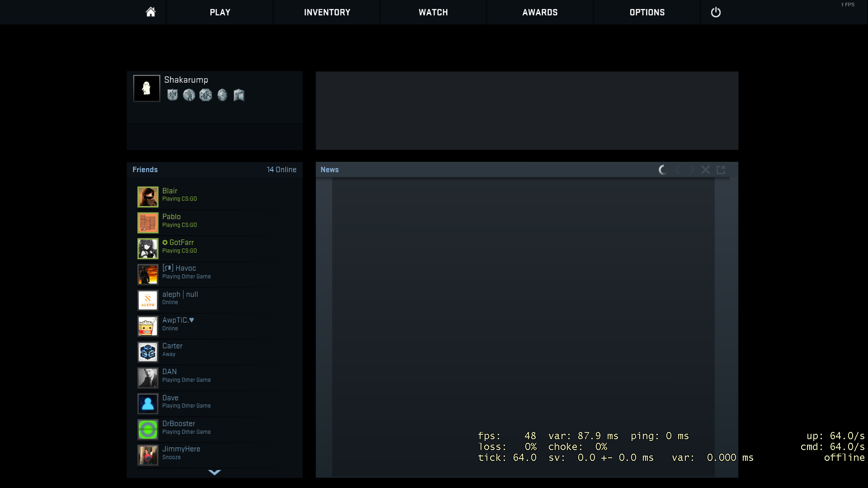Screen dimensions: 868x488
Task: Click the 14 Online friends count
Action: pos(281,169)
